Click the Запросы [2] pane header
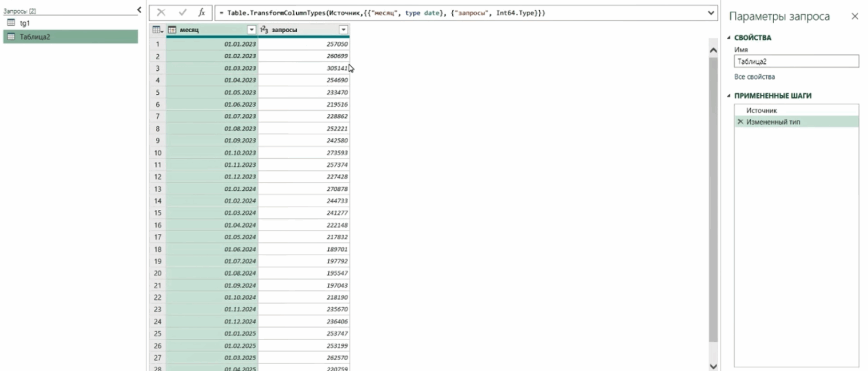 [20, 11]
